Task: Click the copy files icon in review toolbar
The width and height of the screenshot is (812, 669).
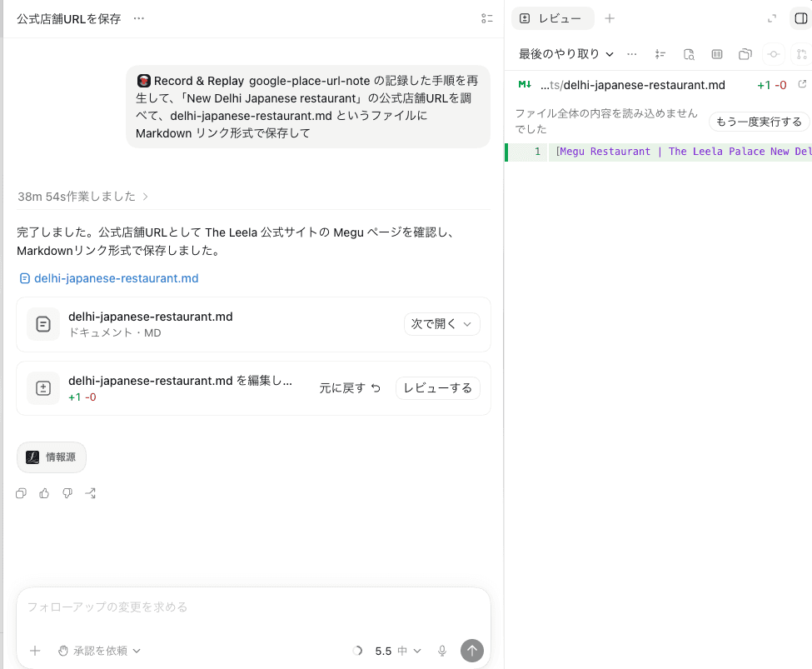Action: point(745,54)
